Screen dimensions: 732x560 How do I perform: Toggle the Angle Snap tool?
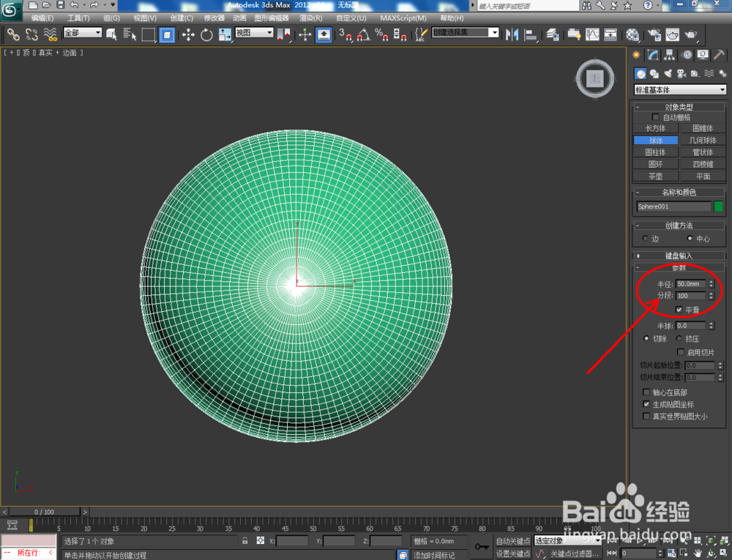click(364, 34)
